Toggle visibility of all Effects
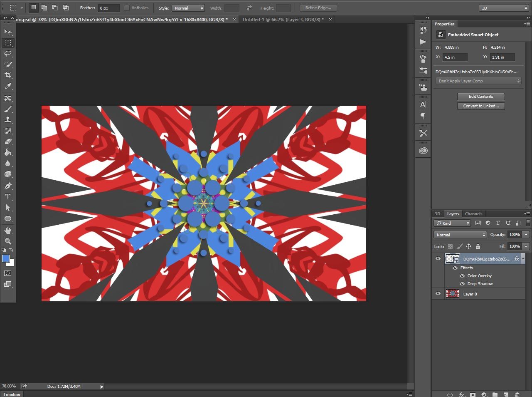This screenshot has width=532, height=397. 455,268
